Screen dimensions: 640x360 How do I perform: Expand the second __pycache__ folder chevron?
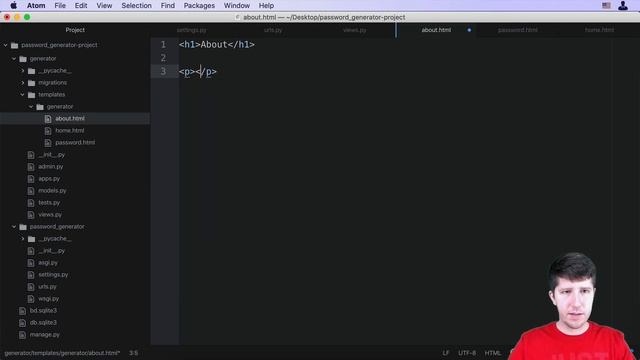pos(23,239)
